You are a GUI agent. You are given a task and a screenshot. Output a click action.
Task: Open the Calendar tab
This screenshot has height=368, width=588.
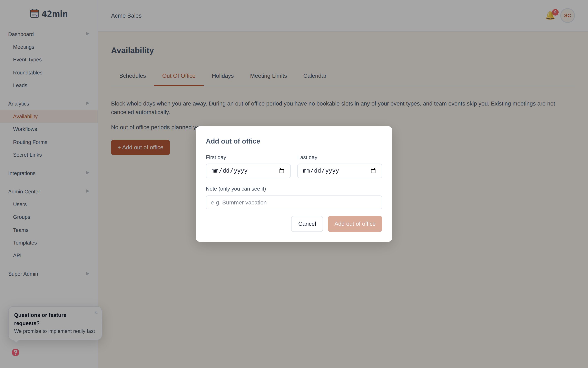(x=315, y=76)
